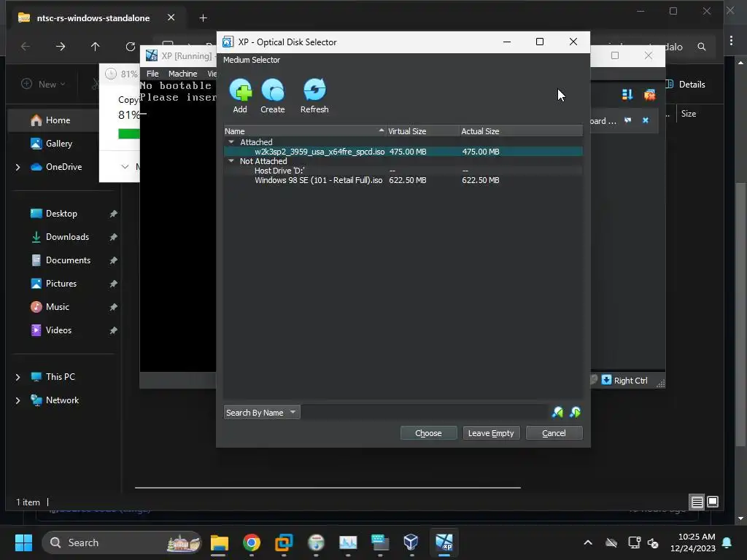Open Downloads in Explorer sidebar
The image size is (747, 560).
66,237
